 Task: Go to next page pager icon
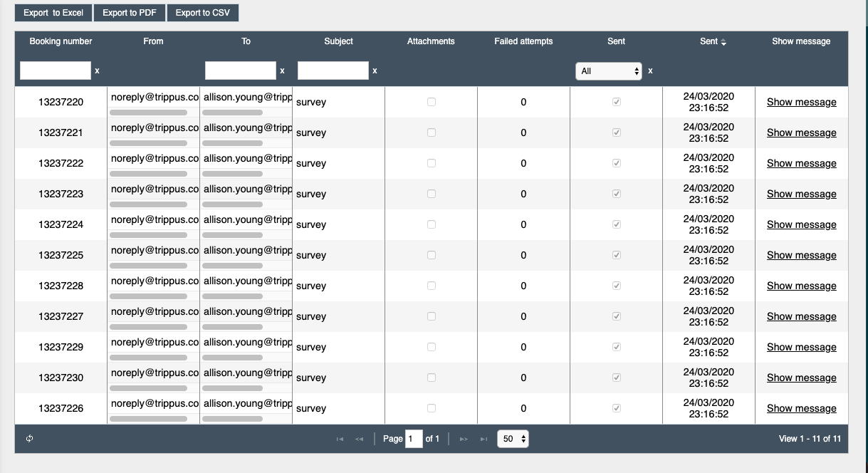464,439
